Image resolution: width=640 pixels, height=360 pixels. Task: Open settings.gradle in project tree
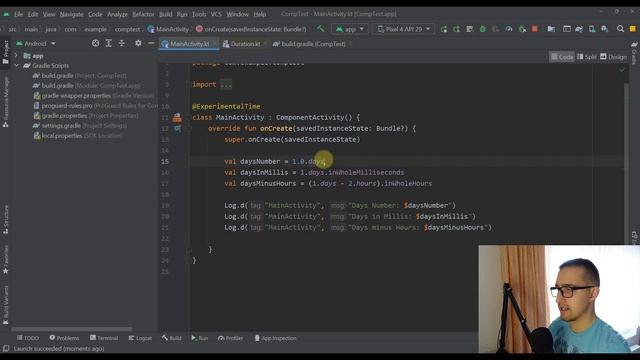[61, 126]
